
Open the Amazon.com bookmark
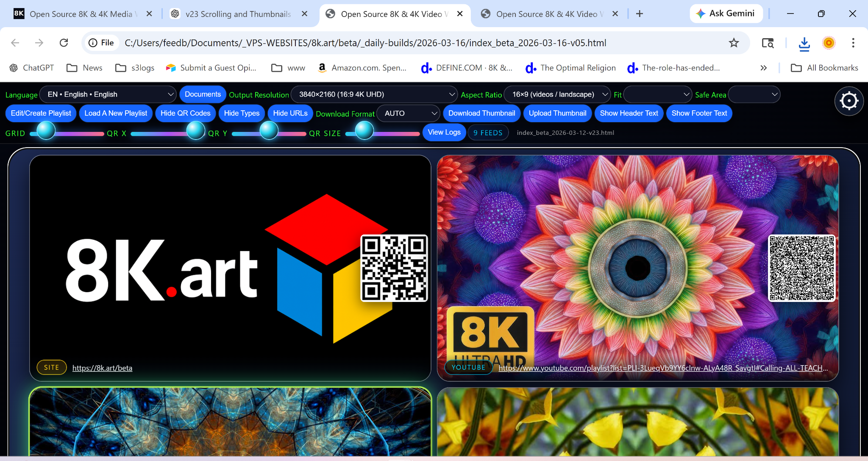[x=362, y=68]
